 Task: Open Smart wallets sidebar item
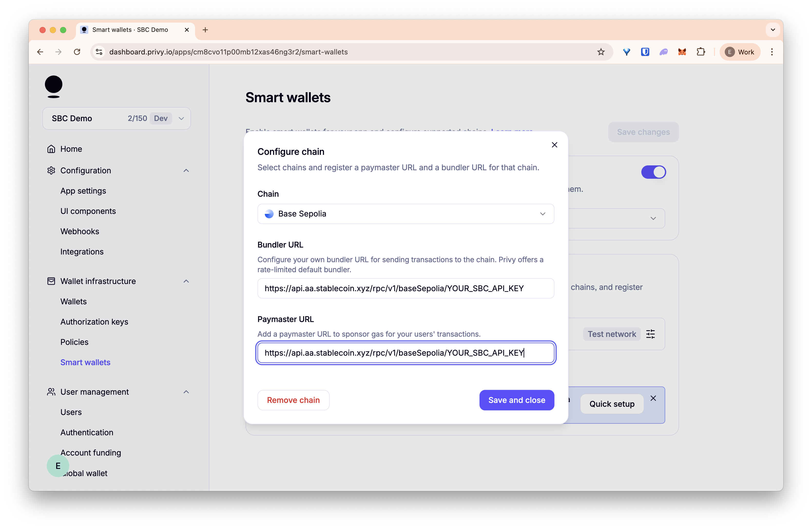(85, 362)
